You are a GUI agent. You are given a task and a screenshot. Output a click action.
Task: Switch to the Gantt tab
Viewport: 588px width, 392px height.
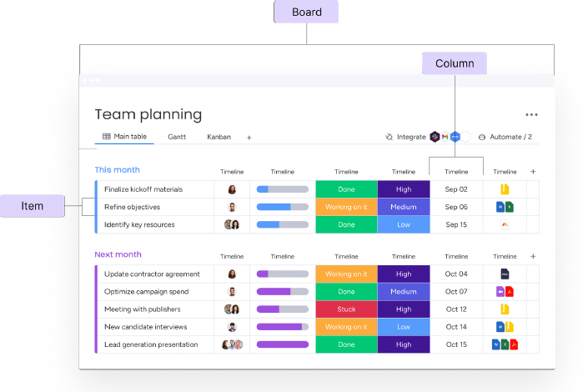(177, 137)
